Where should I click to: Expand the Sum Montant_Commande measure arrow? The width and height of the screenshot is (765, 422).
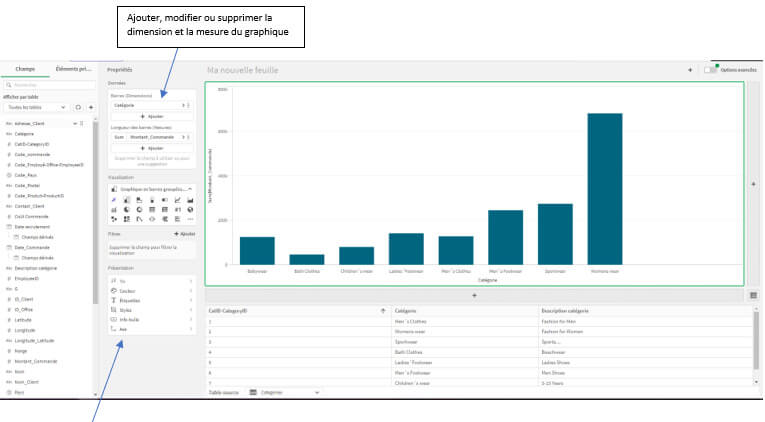[183, 137]
